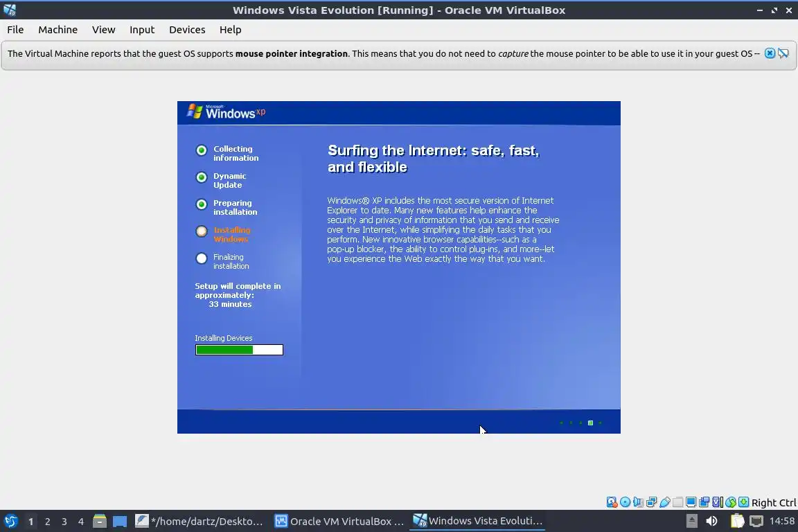This screenshot has height=532, width=798.
Task: Click the highlighted square slide indicator
Action: pyautogui.click(x=590, y=423)
